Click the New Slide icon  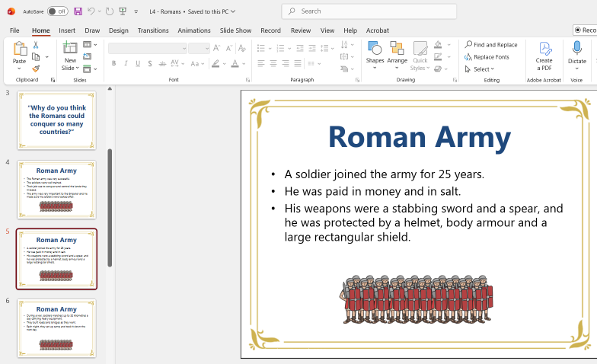70,47
